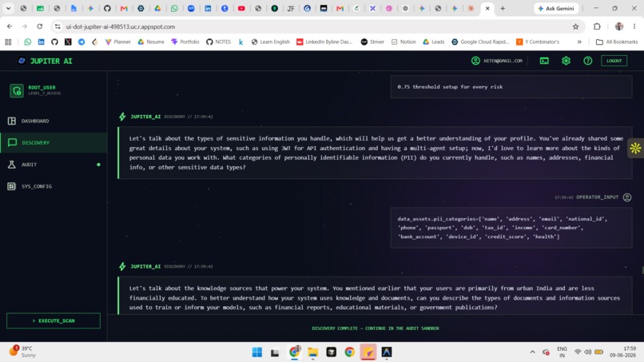Image resolution: width=644 pixels, height=362 pixels.
Task: Click Ask Gemini button
Action: (556, 8)
